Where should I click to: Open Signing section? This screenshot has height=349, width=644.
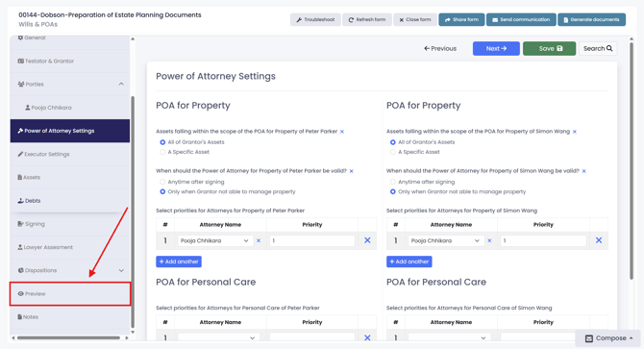coord(70,224)
